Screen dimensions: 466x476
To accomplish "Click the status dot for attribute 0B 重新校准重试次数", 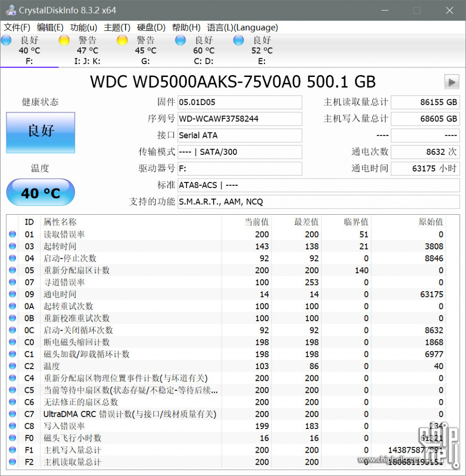I will point(12,318).
